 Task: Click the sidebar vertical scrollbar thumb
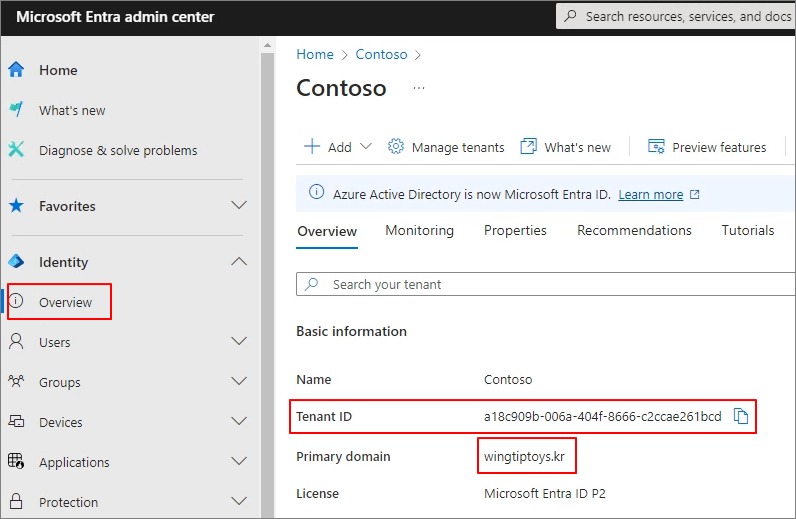point(268,284)
